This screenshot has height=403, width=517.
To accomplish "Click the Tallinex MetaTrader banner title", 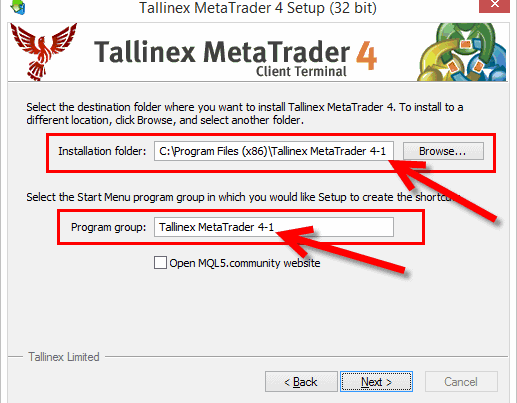I will coord(222,52).
